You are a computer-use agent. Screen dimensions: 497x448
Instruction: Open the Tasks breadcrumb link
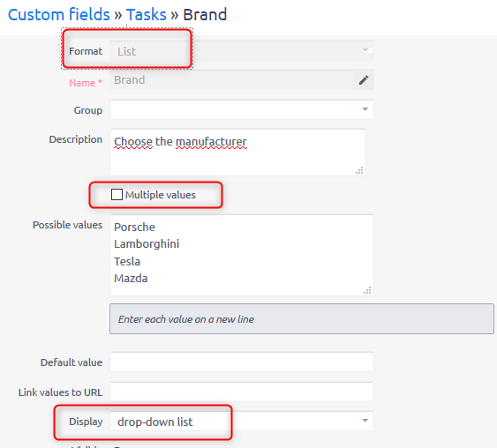147,15
